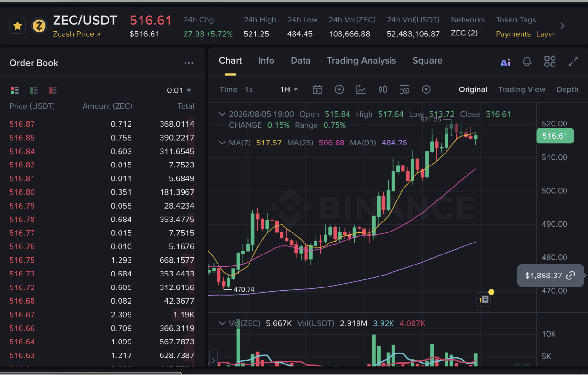The height and width of the screenshot is (375, 588).
Task: Switch to the Chart tab
Action: tap(230, 61)
